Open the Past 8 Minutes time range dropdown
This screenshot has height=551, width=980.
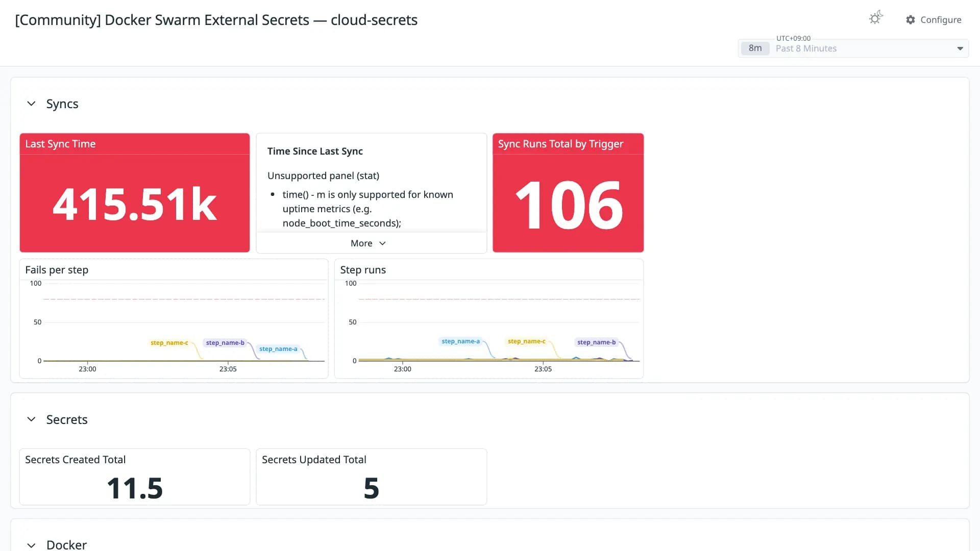pyautogui.click(x=853, y=48)
